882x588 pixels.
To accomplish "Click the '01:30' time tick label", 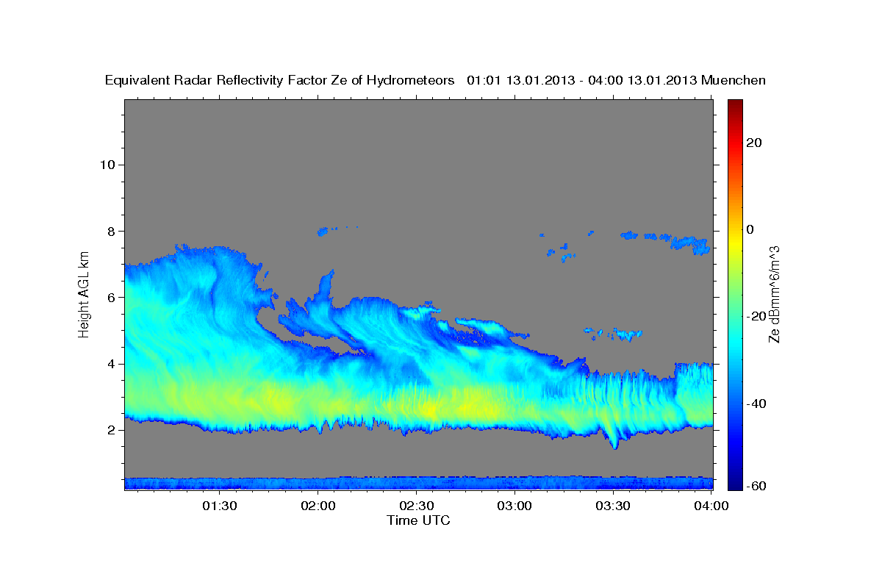I will pyautogui.click(x=219, y=506).
